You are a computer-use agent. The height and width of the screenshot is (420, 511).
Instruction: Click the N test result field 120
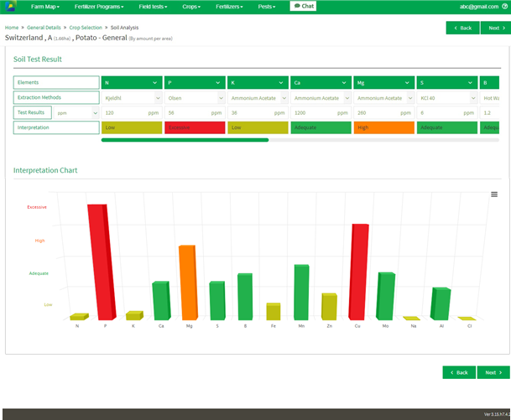coord(132,113)
